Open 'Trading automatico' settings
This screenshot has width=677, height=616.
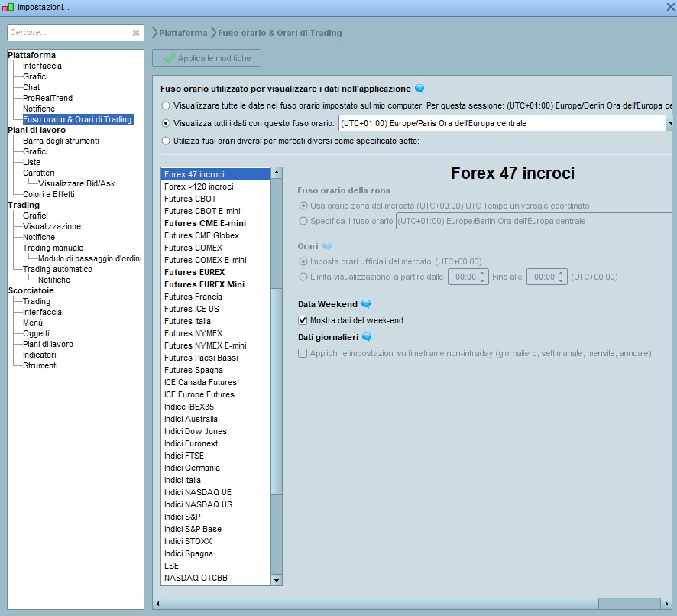pos(57,269)
